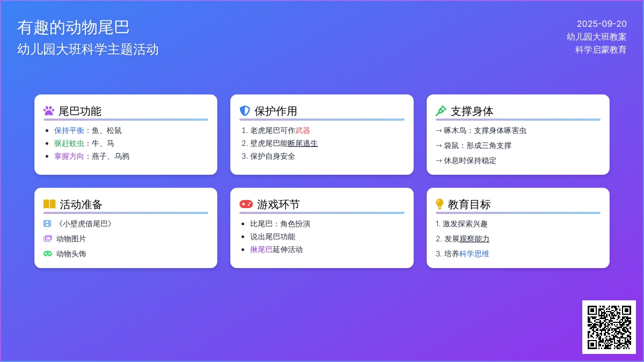The height and width of the screenshot is (362, 644).
Task: Click the red 武器 text
Action: (303, 130)
